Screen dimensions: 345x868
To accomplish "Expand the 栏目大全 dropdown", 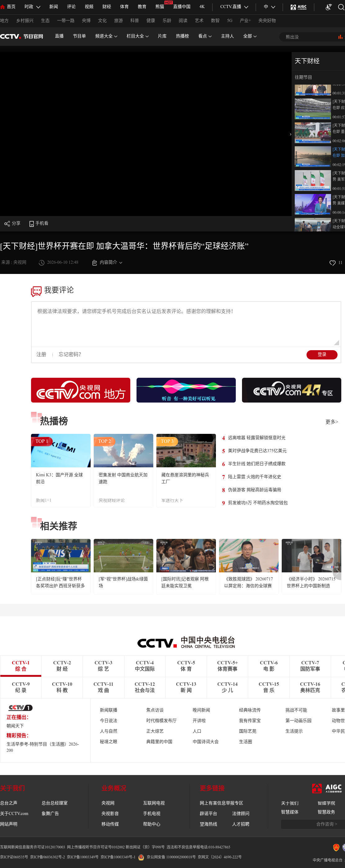I will [x=137, y=36].
